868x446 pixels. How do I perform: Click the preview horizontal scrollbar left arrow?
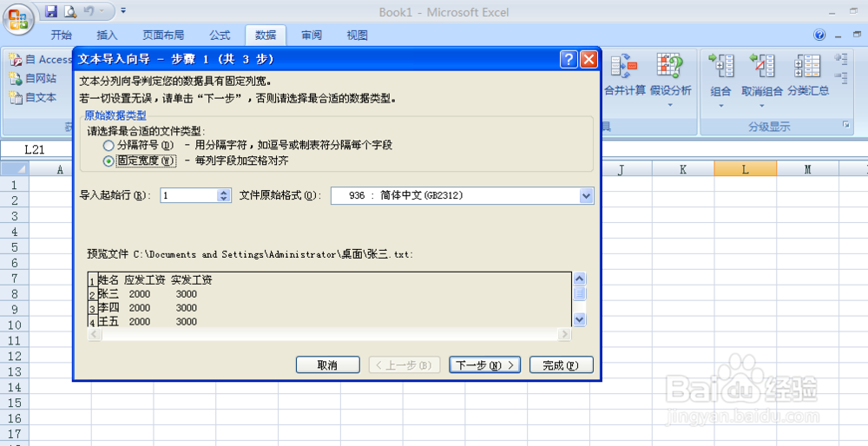click(94, 334)
